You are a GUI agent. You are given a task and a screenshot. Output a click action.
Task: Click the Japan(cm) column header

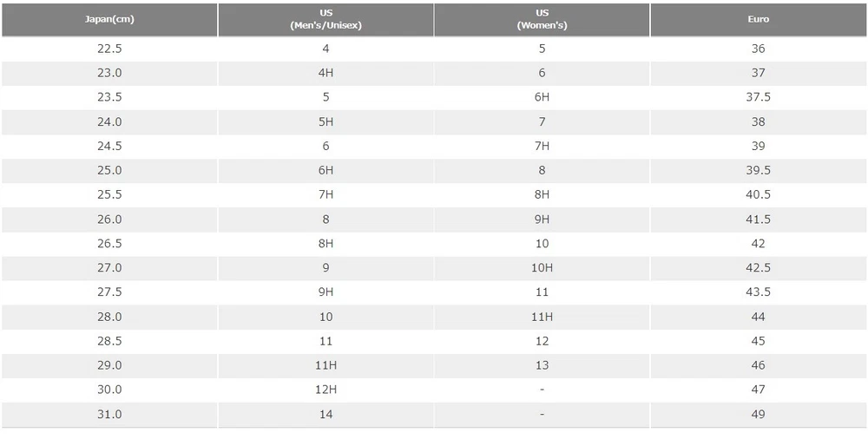click(x=109, y=19)
